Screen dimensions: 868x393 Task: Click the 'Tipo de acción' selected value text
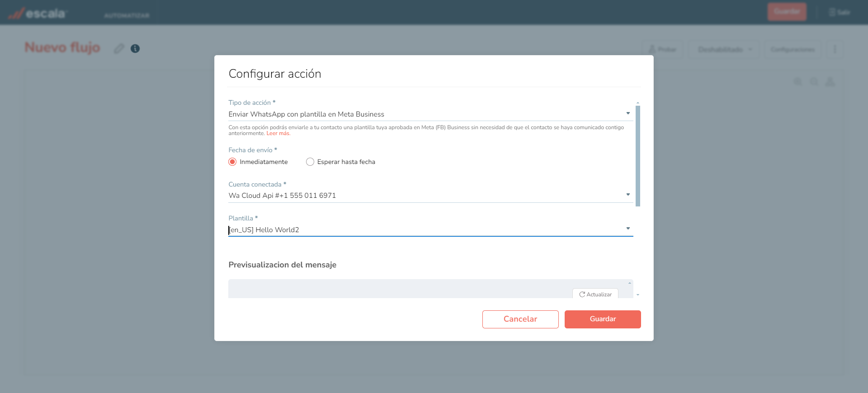[306, 114]
